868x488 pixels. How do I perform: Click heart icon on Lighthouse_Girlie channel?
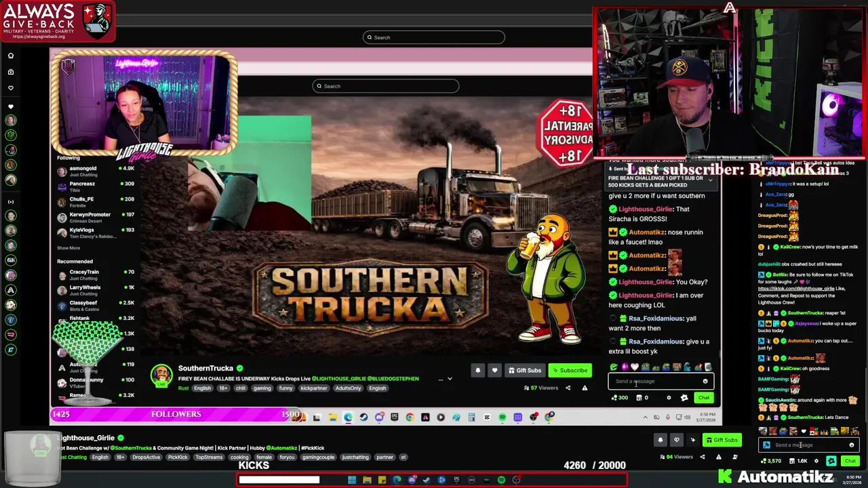pyautogui.click(x=676, y=440)
